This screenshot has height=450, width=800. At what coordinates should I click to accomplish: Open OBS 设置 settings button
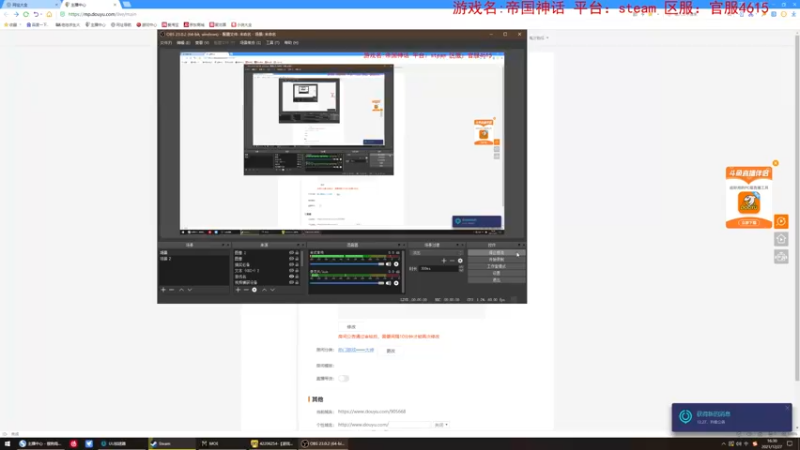pyautogui.click(x=496, y=273)
